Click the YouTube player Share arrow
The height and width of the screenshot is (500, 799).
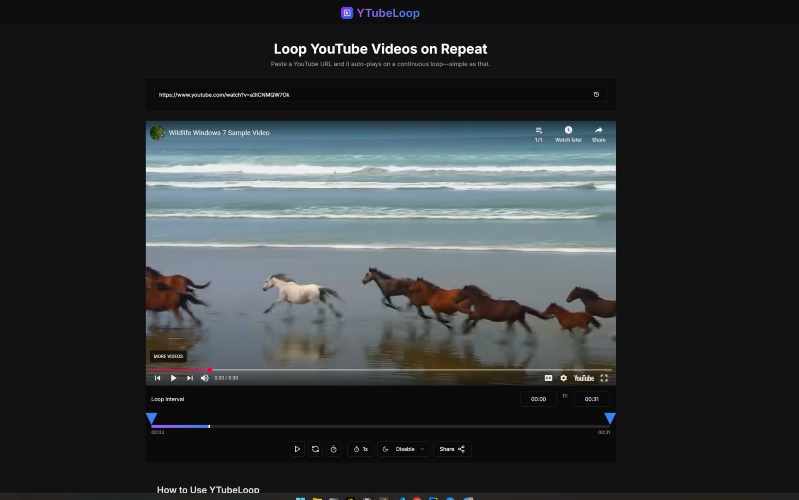pos(599,134)
